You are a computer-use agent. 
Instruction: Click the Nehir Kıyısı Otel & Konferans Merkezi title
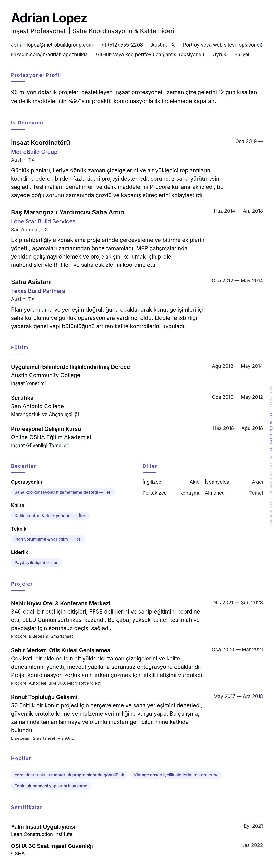click(61, 603)
